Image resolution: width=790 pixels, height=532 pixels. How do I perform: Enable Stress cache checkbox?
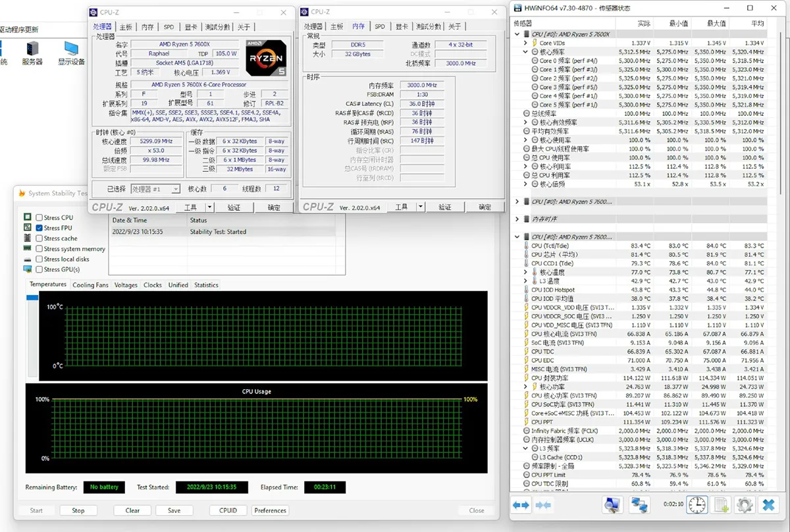pos(39,238)
